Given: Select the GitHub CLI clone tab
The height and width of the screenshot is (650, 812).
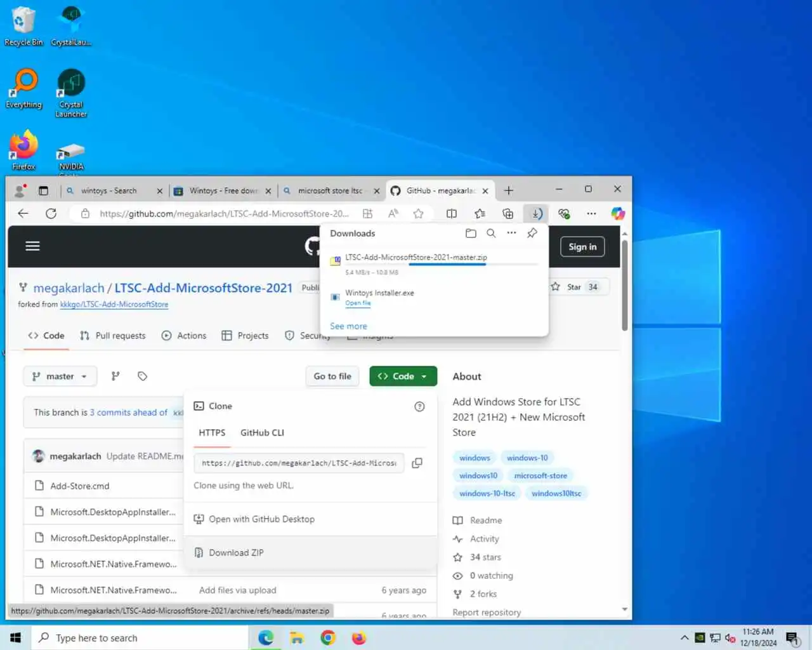Looking at the screenshot, I should click(x=262, y=433).
